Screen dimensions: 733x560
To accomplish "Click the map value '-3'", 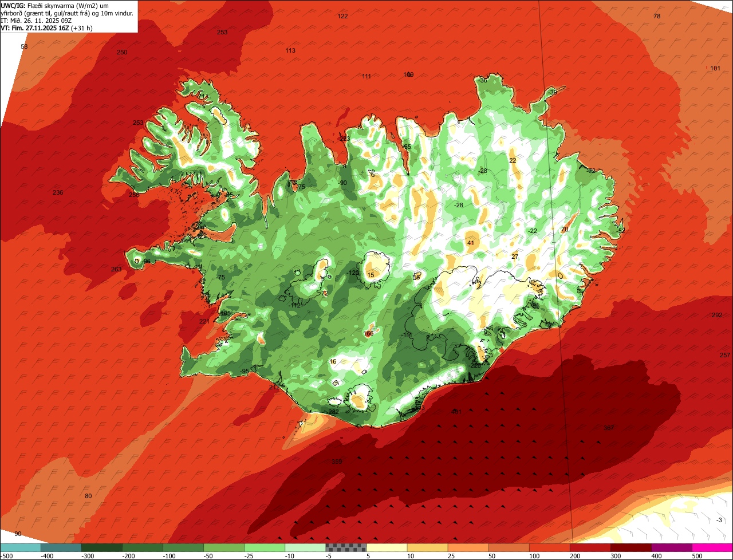I will click(719, 520).
